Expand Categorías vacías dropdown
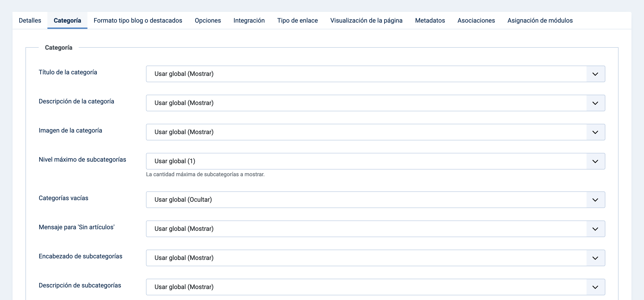The width and height of the screenshot is (644, 300). pyautogui.click(x=375, y=200)
